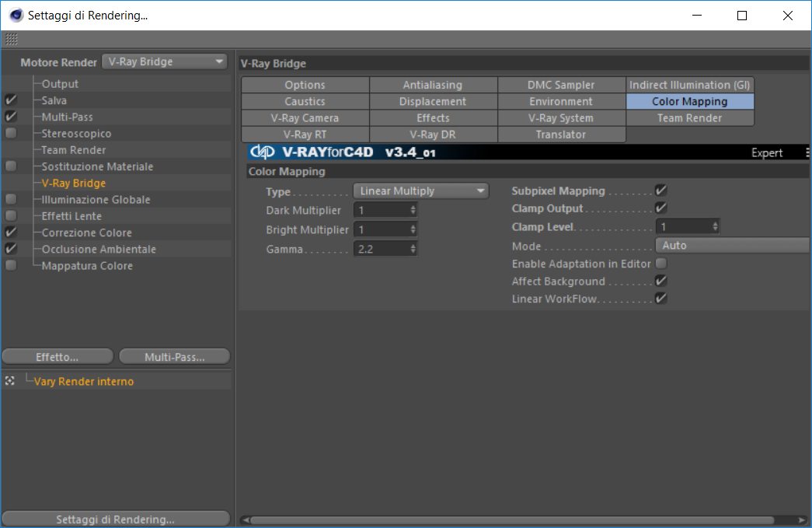Open the DMC Sampler tab
Screen dimensions: 812x528
point(561,85)
